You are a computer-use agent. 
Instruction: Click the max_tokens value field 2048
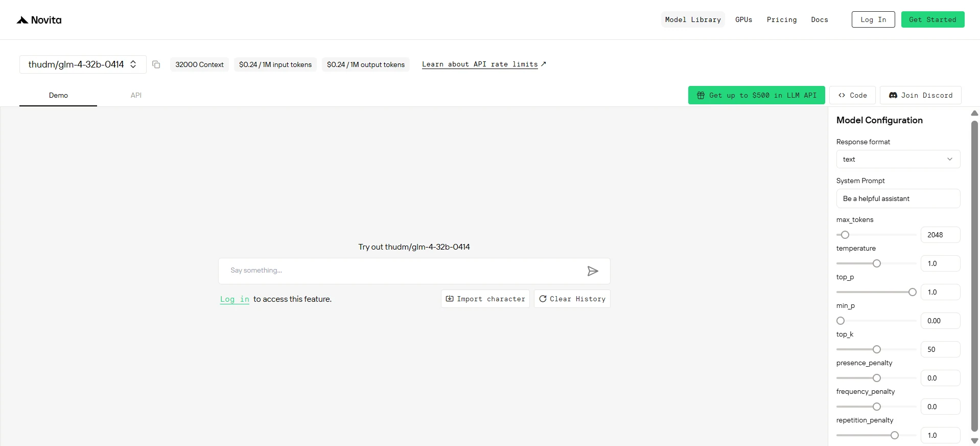(941, 235)
